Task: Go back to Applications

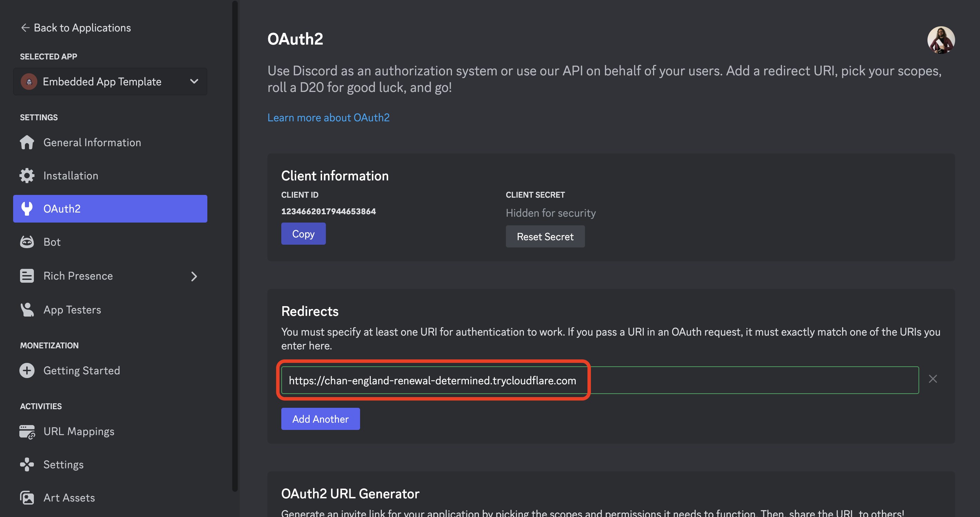Action: click(76, 28)
